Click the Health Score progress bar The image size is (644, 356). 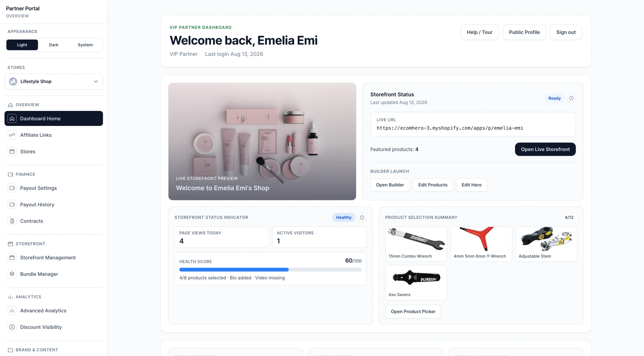(270, 270)
